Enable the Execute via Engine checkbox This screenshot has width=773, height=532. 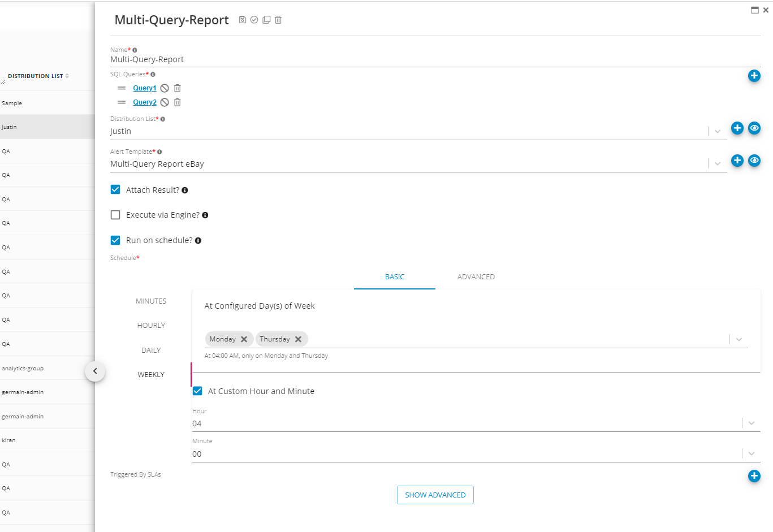[115, 215]
